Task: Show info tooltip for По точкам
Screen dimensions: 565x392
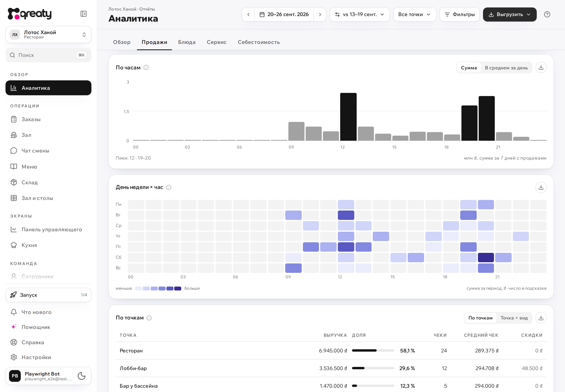Action: [149, 318]
